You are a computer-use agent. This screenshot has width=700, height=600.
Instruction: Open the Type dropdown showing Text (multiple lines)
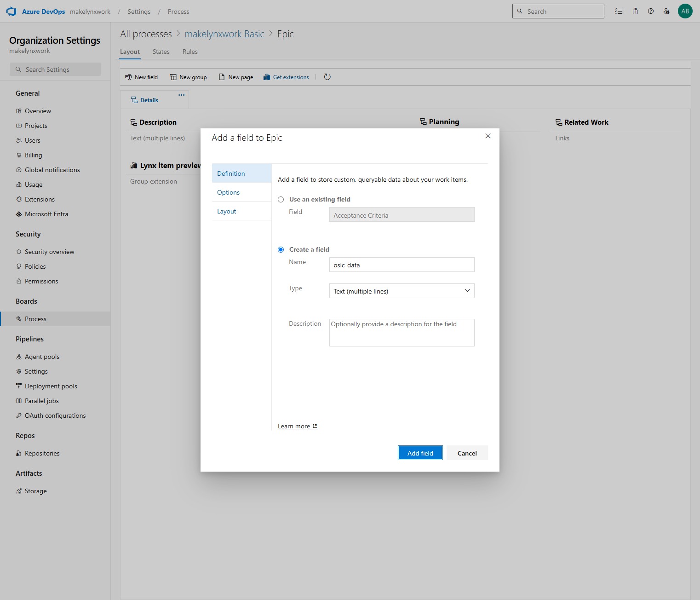click(402, 291)
